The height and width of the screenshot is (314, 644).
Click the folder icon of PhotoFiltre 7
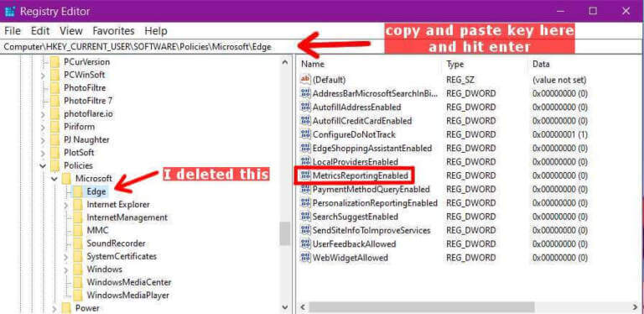coord(55,101)
